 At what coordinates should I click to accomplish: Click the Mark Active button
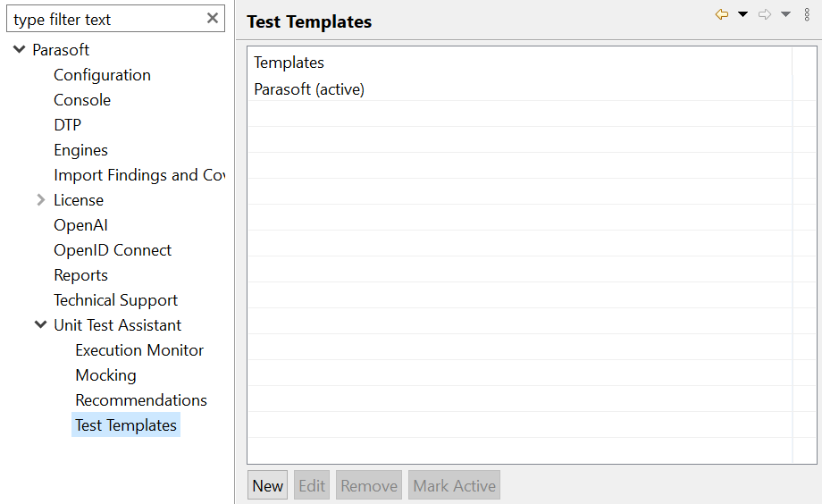[454, 485]
